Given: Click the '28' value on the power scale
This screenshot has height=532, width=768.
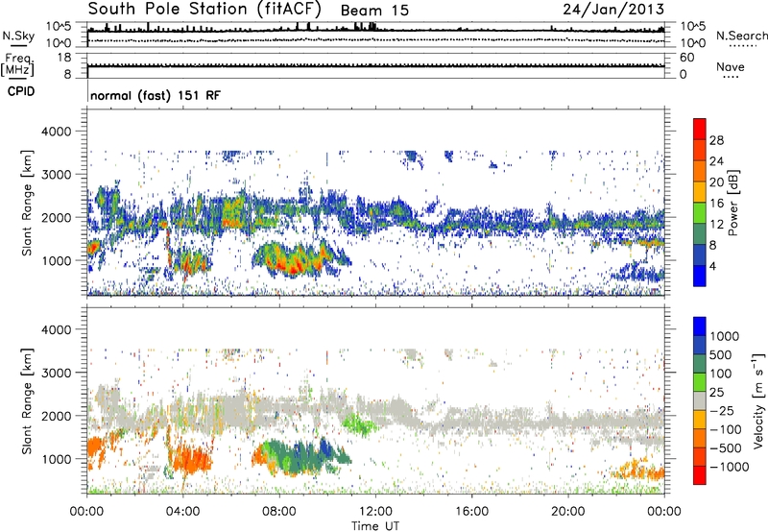Looking at the screenshot, I should click(716, 140).
